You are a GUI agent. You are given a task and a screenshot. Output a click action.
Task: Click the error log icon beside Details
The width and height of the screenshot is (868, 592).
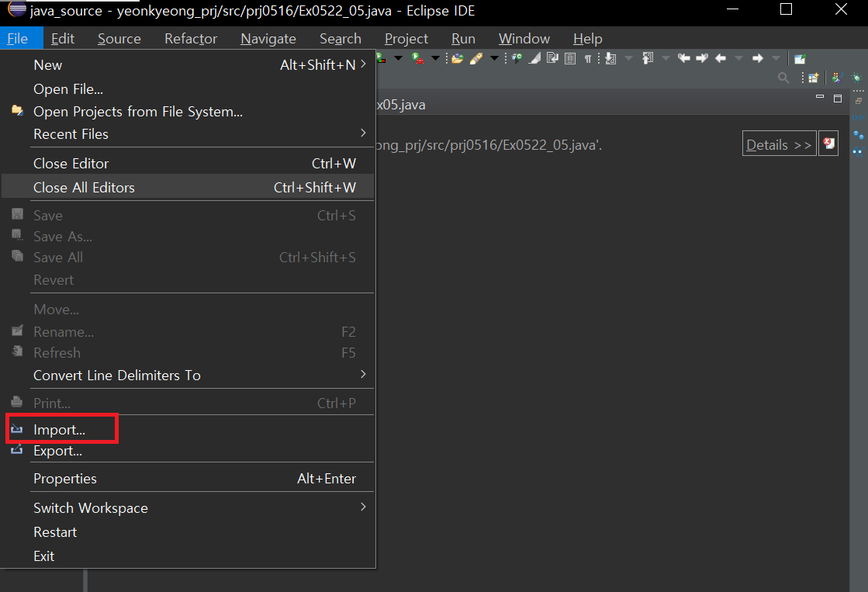(x=828, y=144)
